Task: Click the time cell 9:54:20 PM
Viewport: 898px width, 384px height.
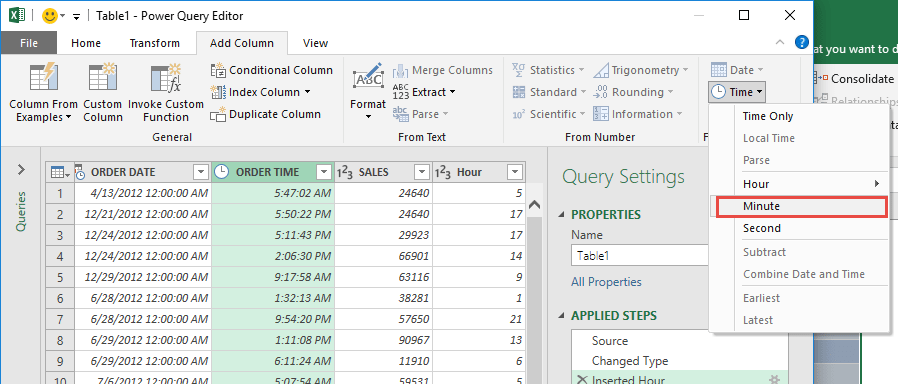Action: [273, 318]
